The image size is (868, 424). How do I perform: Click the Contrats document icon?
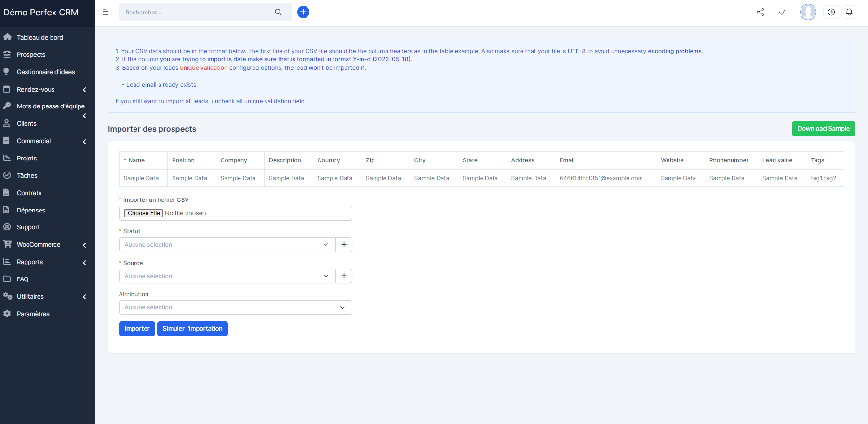[6, 193]
